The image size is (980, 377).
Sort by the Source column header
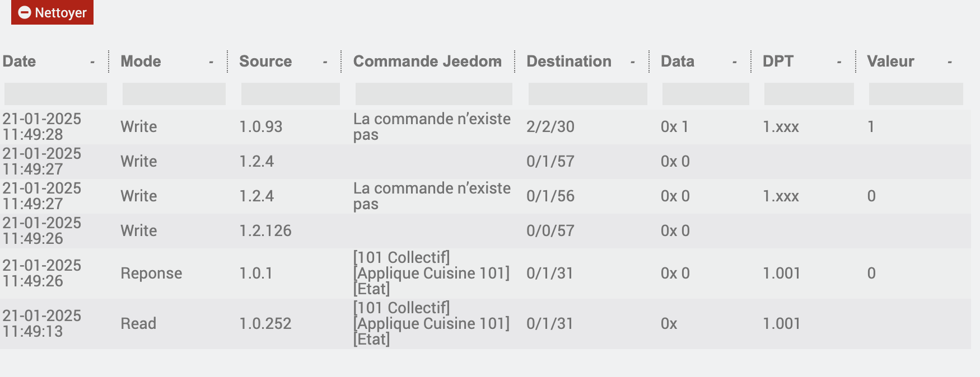click(265, 62)
